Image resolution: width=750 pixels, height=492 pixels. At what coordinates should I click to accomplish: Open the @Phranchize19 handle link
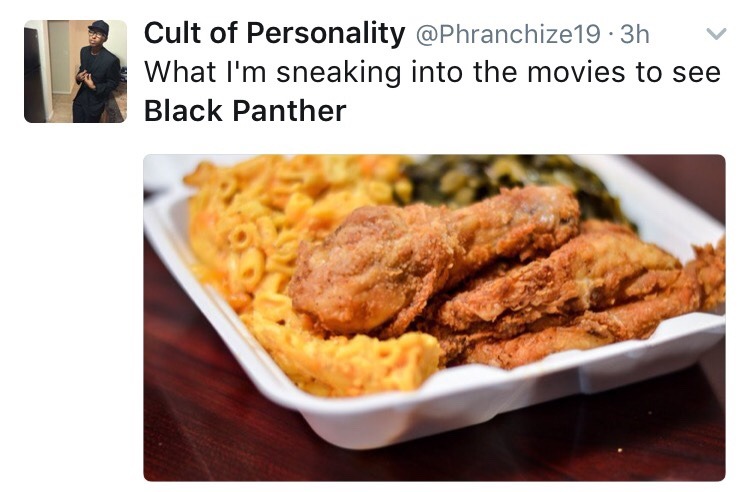pyautogui.click(x=508, y=34)
